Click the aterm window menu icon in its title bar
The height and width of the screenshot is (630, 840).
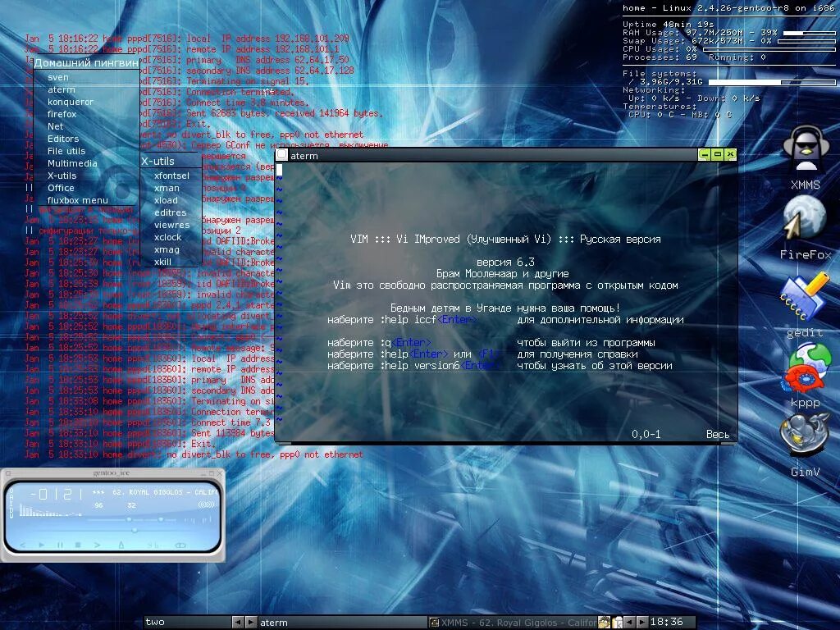coord(282,155)
